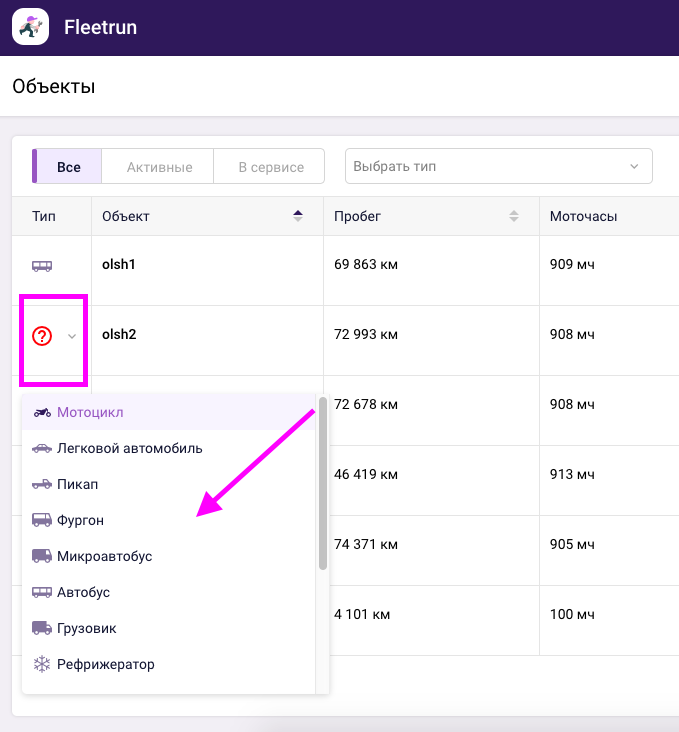Pick the van icon labeled Фургон
Screen dimensions: 679x732
pos(42,520)
